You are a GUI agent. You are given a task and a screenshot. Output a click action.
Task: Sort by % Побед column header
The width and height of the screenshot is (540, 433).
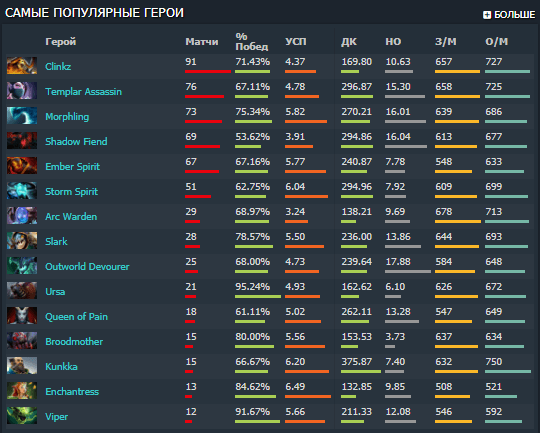pyautogui.click(x=251, y=41)
